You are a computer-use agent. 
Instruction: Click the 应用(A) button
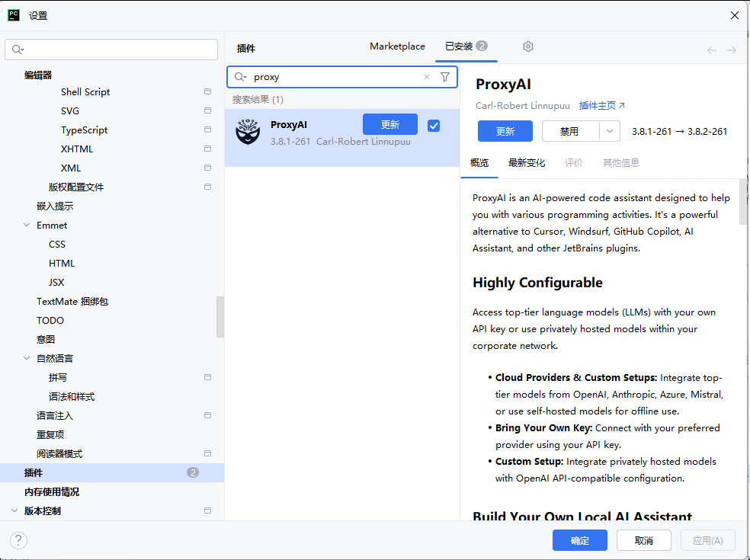pyautogui.click(x=708, y=540)
